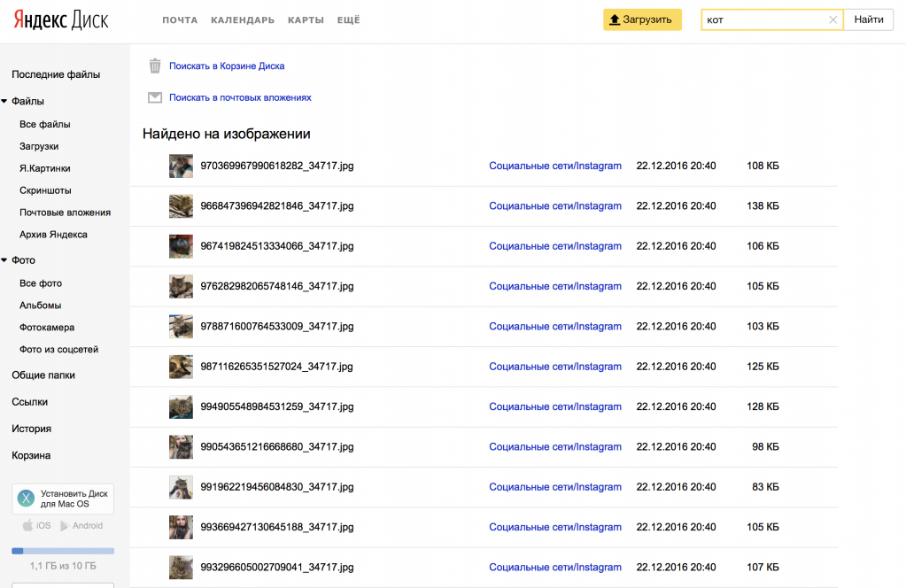906x588 pixels.
Task: Open Карты in top navigation
Action: [x=306, y=20]
